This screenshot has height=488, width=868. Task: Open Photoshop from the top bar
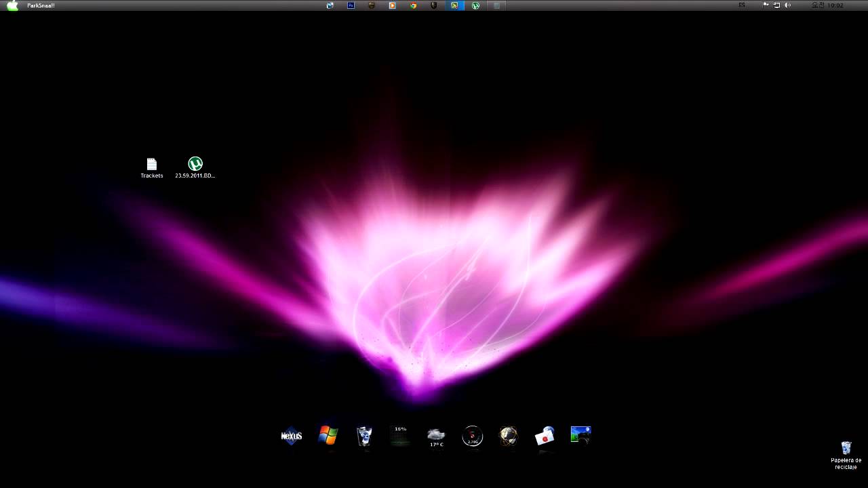coord(351,5)
